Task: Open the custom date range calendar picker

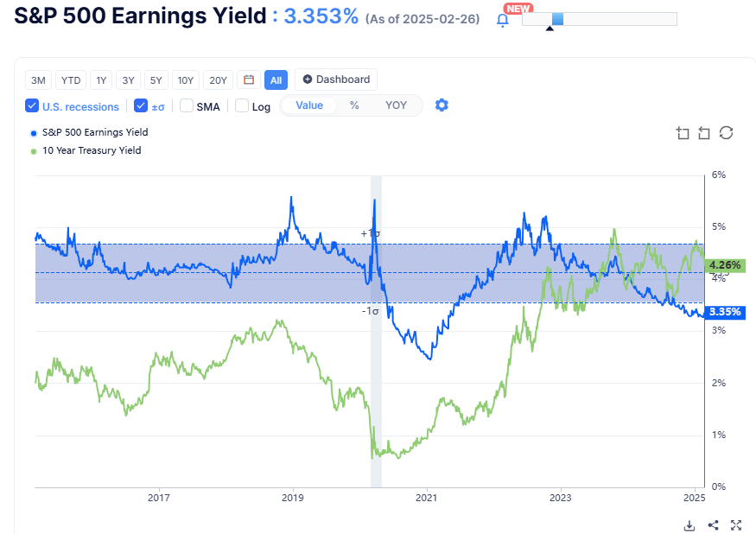Action: click(248, 79)
